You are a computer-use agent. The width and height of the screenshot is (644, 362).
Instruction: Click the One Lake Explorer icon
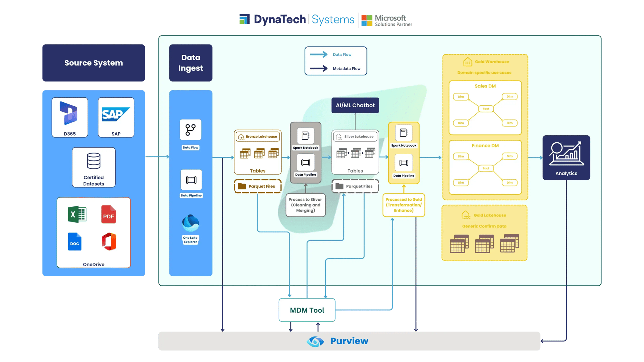click(191, 223)
